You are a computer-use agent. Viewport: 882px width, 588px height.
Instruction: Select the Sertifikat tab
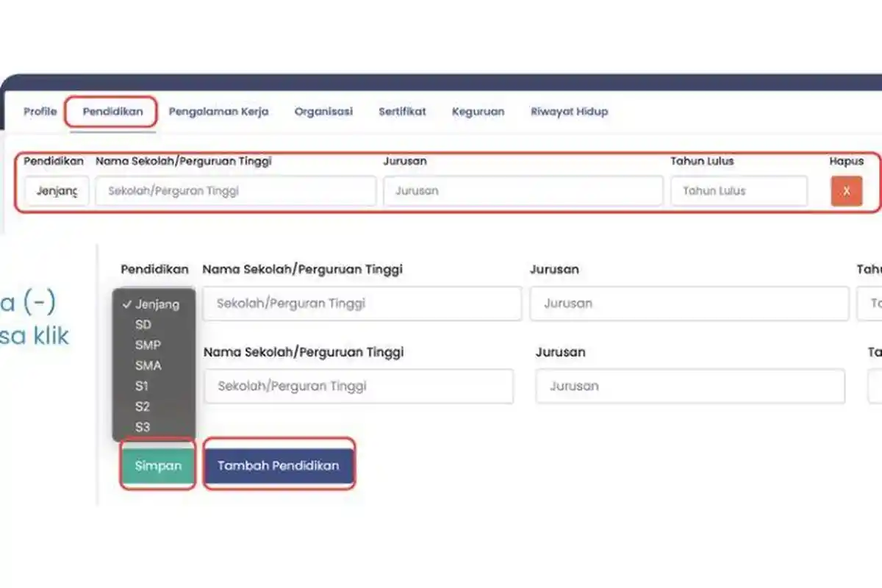[x=402, y=112]
